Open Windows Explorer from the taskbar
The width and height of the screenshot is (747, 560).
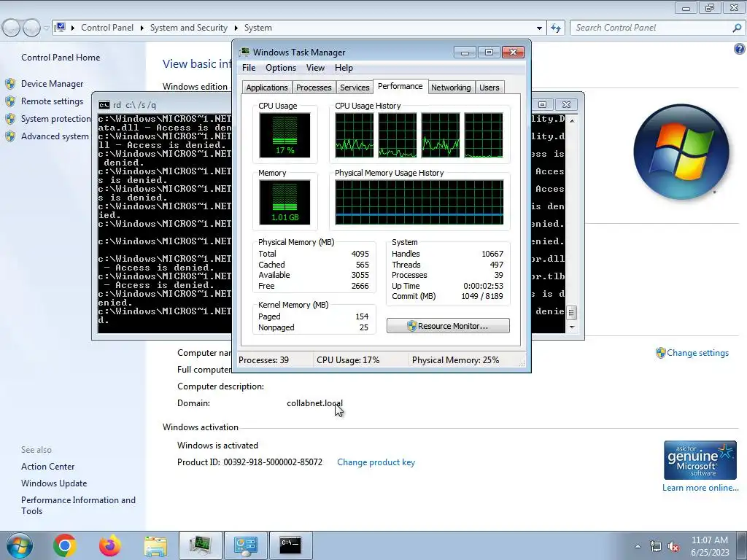(x=155, y=545)
